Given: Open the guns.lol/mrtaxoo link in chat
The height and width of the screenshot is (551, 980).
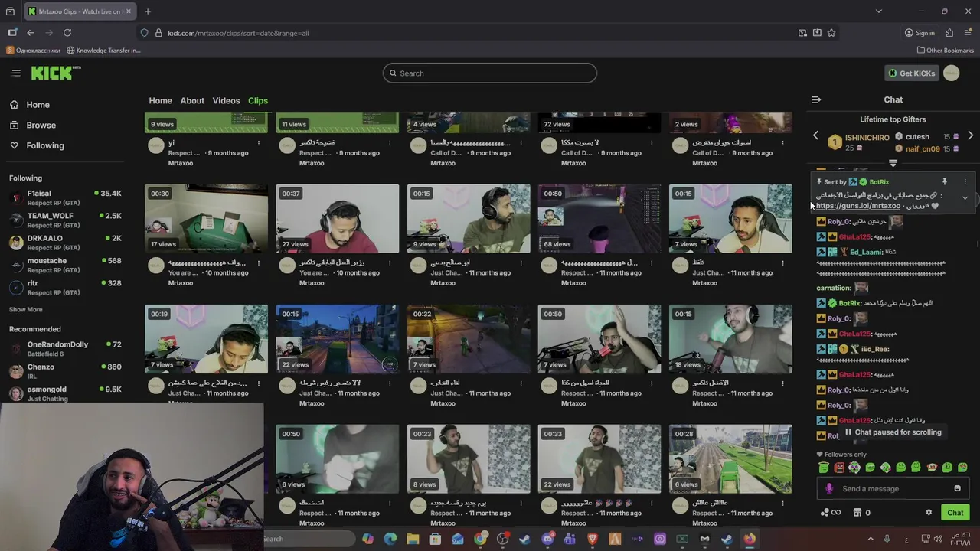Looking at the screenshot, I should click(857, 206).
